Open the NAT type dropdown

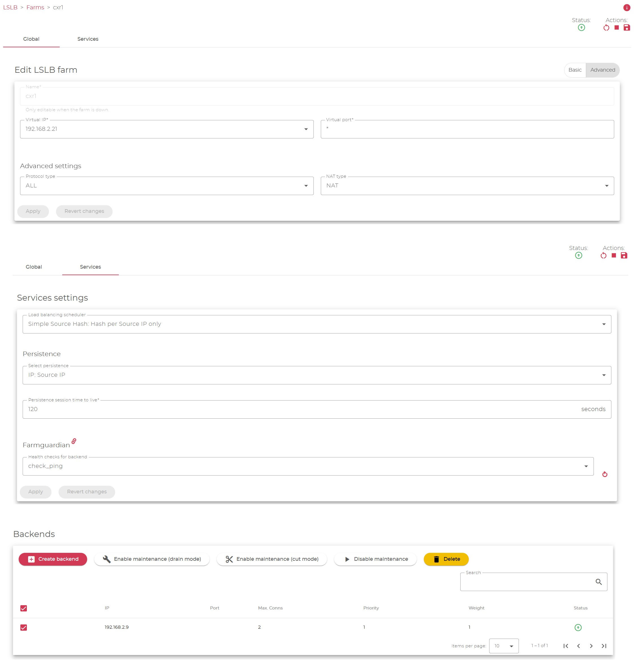click(x=467, y=186)
